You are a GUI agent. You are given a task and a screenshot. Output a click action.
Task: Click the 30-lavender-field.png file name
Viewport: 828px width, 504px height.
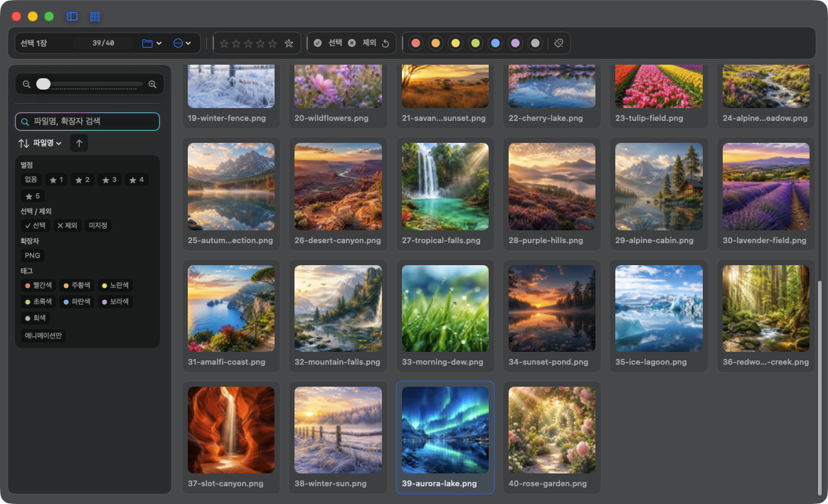point(765,240)
